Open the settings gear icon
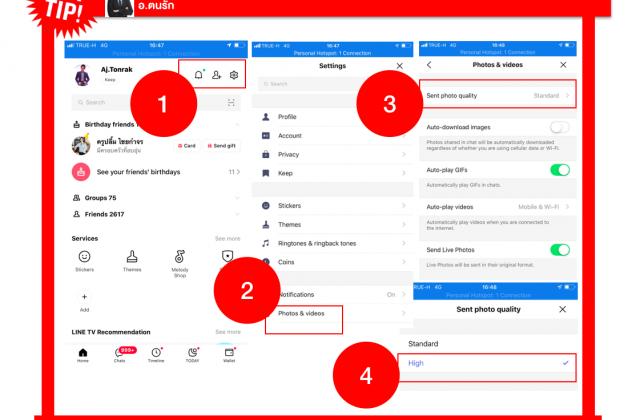This screenshot has height=420, width=620. click(234, 75)
